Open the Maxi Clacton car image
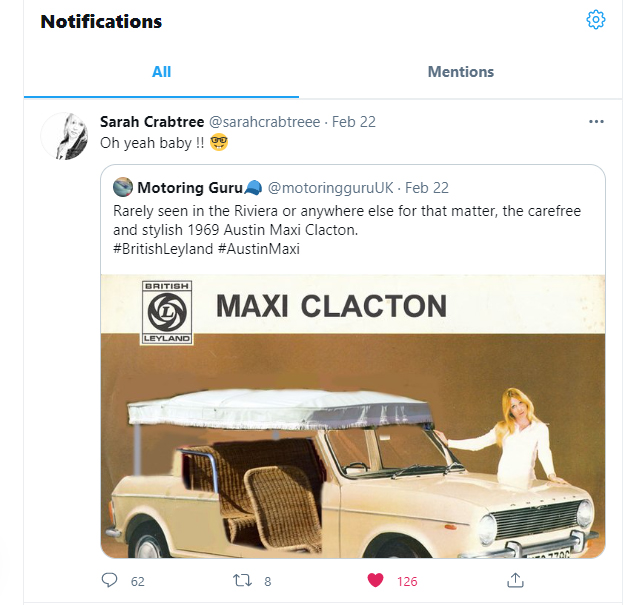 (x=353, y=416)
